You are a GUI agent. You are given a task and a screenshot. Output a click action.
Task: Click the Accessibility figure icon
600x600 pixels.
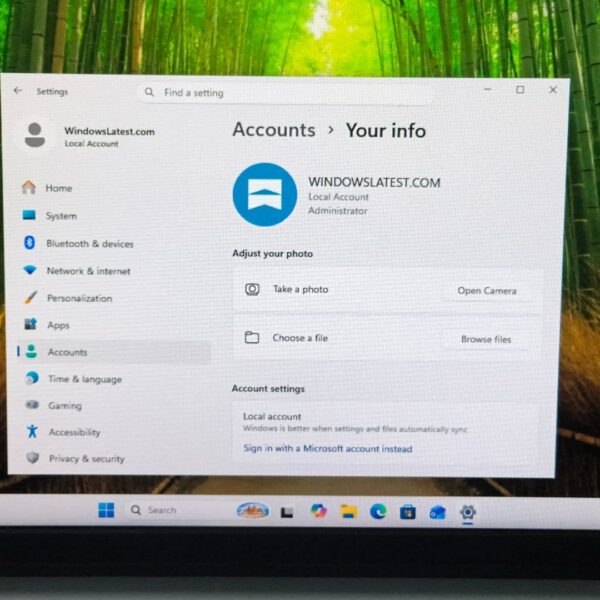click(33, 431)
